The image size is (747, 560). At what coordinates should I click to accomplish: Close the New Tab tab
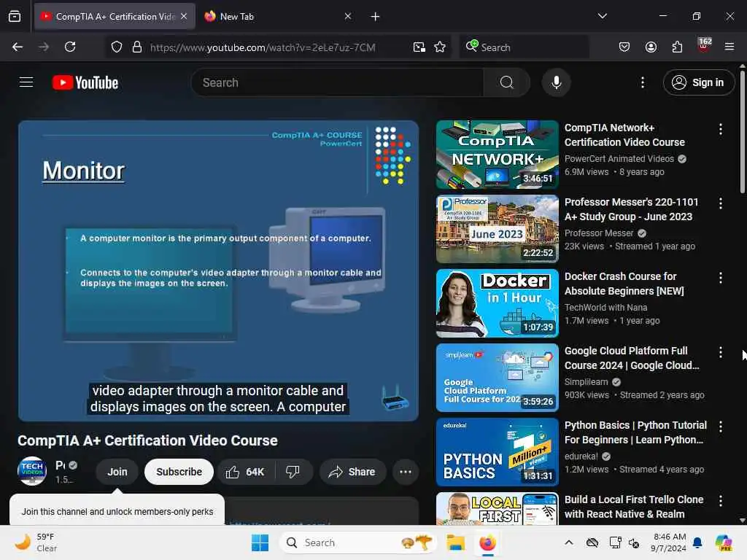(x=348, y=16)
